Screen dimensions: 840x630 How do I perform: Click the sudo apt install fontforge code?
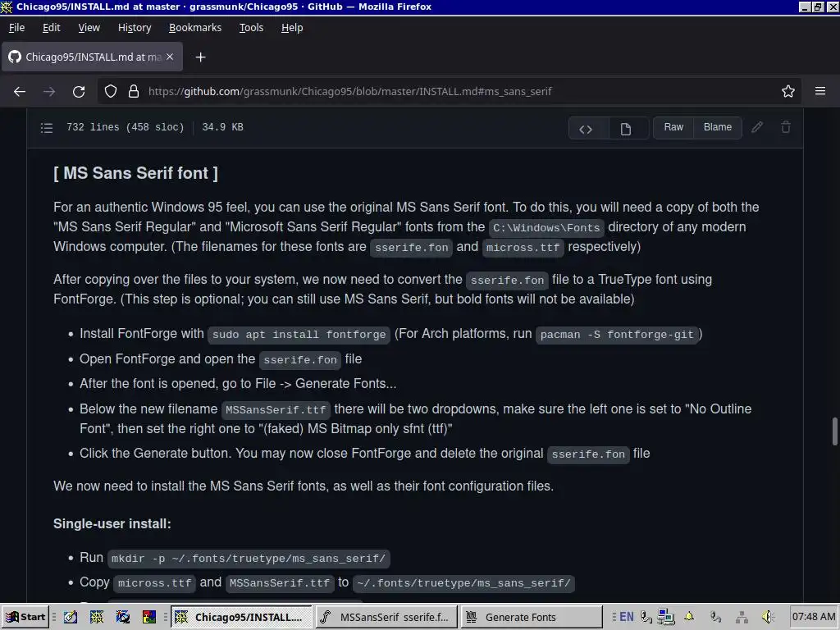(x=299, y=335)
